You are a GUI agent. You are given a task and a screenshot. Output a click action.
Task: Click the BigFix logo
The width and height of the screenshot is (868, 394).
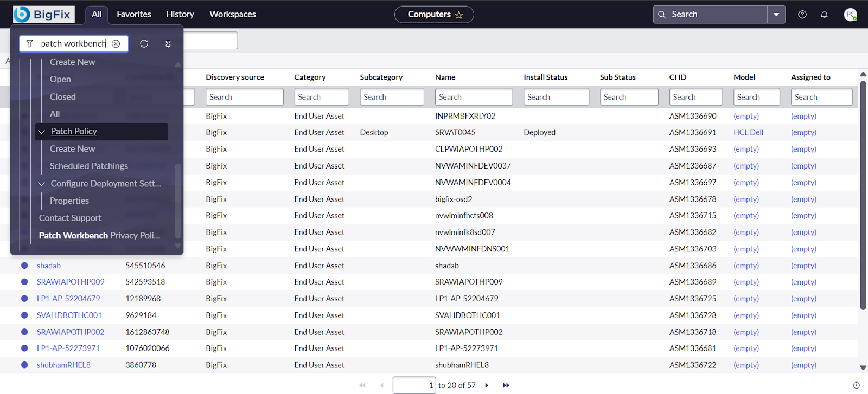pyautogui.click(x=44, y=14)
